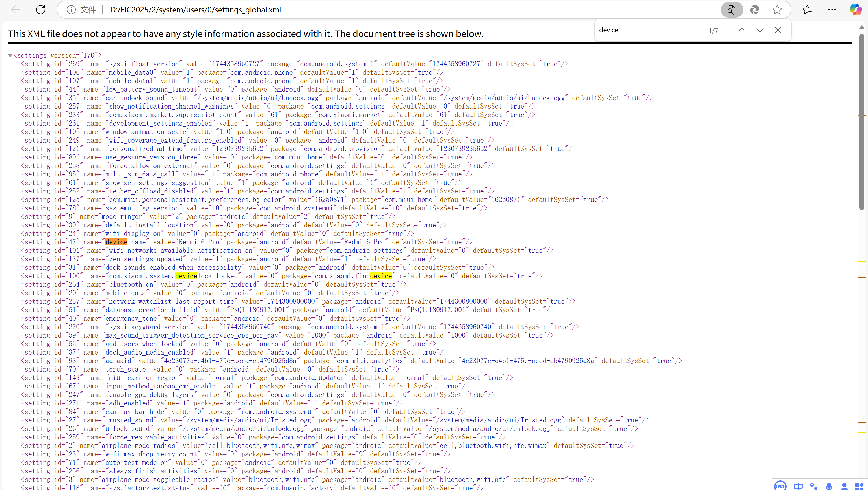Click 'use_gesture_version_three' setting name
This screenshot has width=868, height=490.
pyautogui.click(x=151, y=157)
